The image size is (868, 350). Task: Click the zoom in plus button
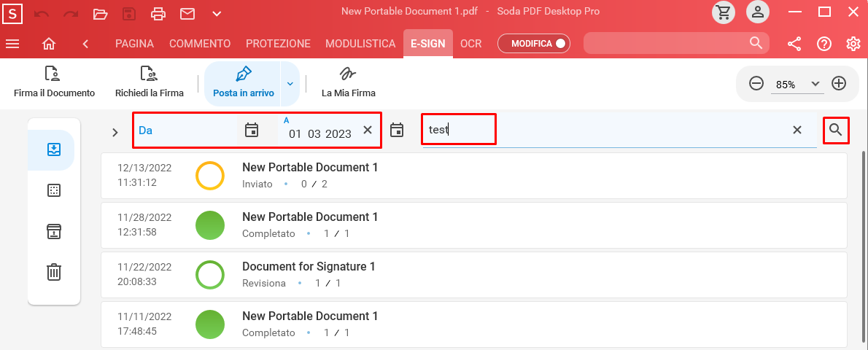[x=840, y=84]
